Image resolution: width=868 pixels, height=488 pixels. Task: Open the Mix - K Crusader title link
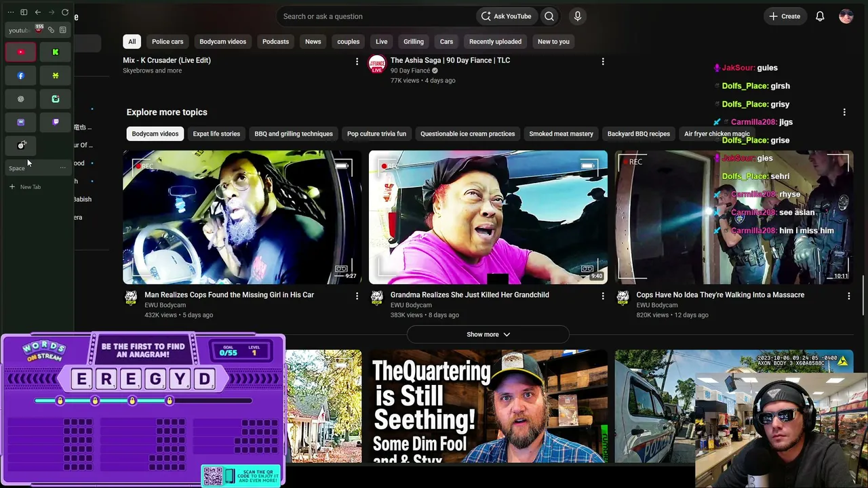coord(167,60)
